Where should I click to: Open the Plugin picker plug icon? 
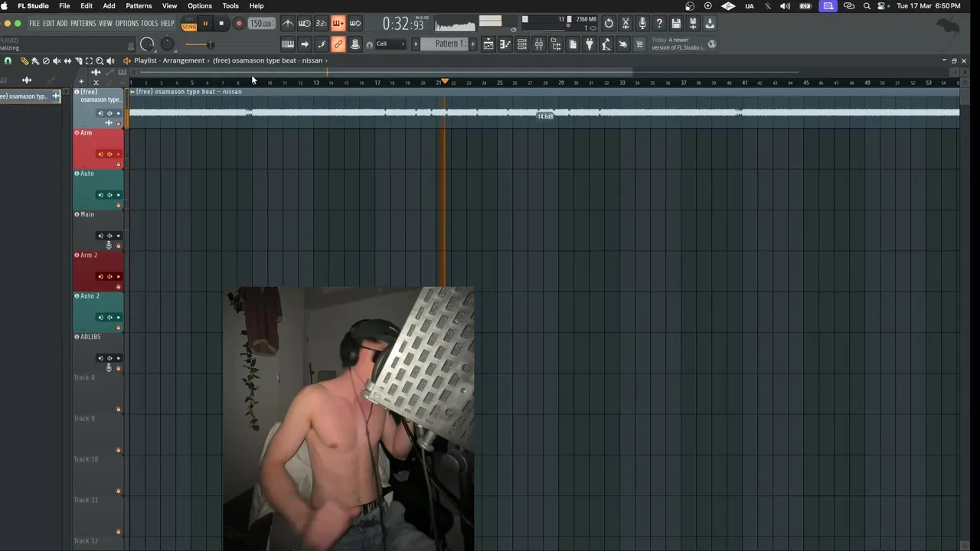click(x=590, y=44)
